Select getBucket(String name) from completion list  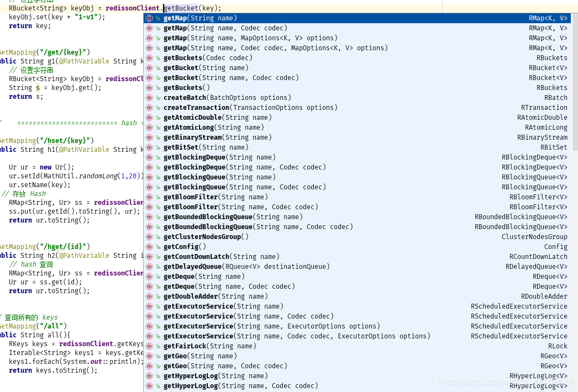(x=206, y=68)
